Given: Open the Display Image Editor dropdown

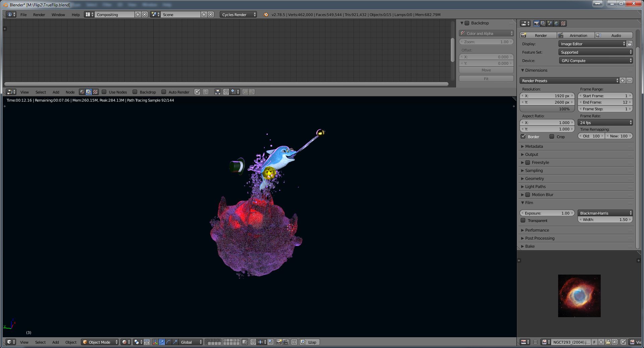Looking at the screenshot, I should (x=592, y=44).
